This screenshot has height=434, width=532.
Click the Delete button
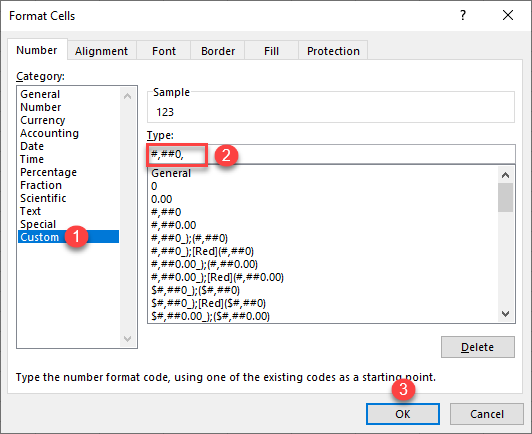pyautogui.click(x=478, y=347)
